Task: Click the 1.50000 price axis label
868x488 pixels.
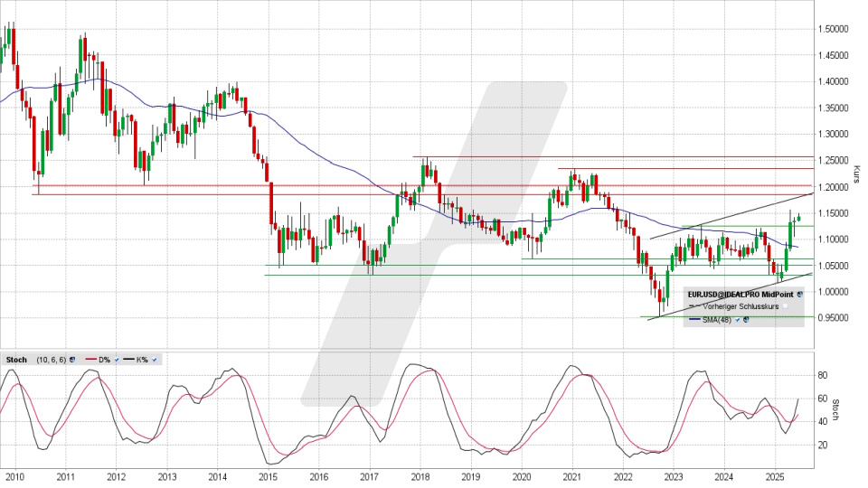Action: click(833, 29)
